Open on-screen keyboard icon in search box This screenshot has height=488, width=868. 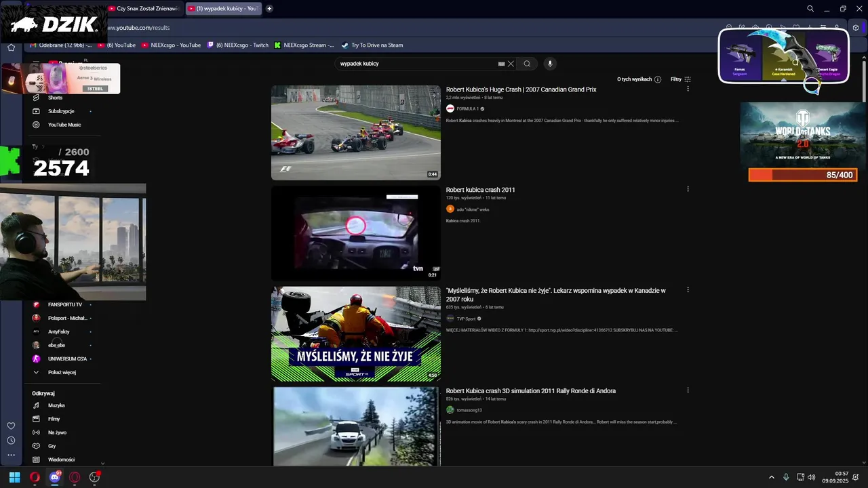pyautogui.click(x=501, y=64)
